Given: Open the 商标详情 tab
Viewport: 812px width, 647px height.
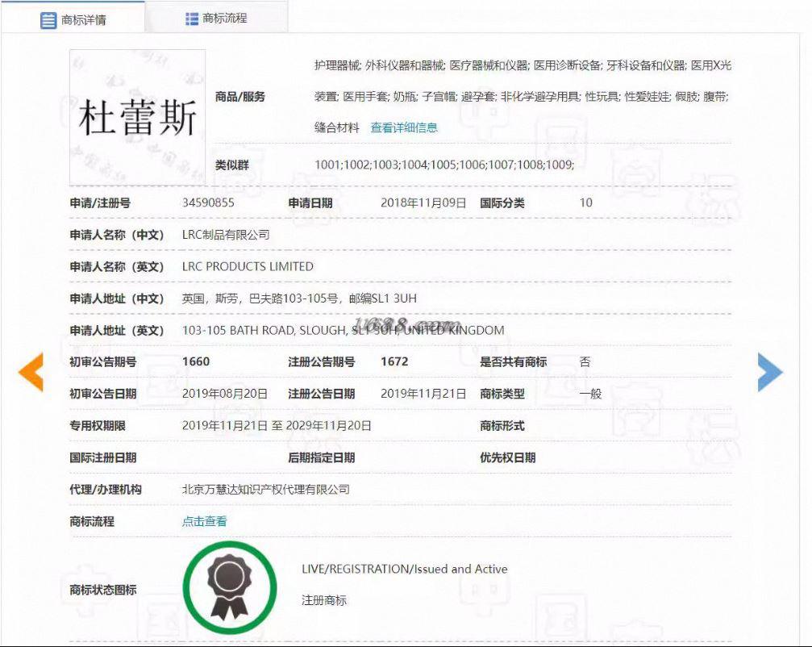Looking at the screenshot, I should tap(73, 19).
